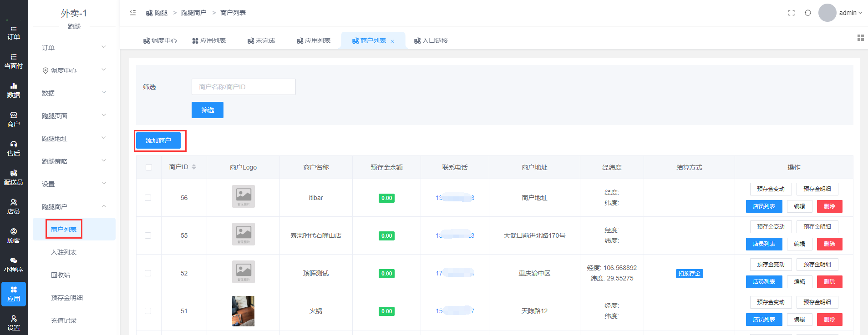The image size is (868, 335).
Task: Check the row for merchant ID 56
Action: point(148,198)
